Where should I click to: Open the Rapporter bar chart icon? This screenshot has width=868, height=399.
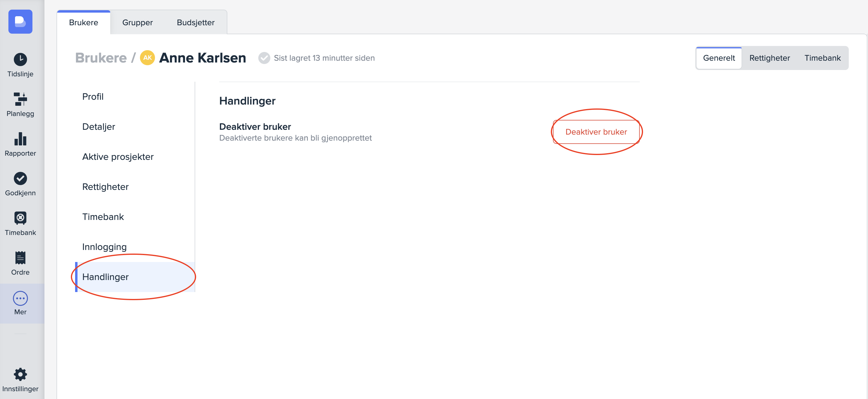pyautogui.click(x=20, y=139)
